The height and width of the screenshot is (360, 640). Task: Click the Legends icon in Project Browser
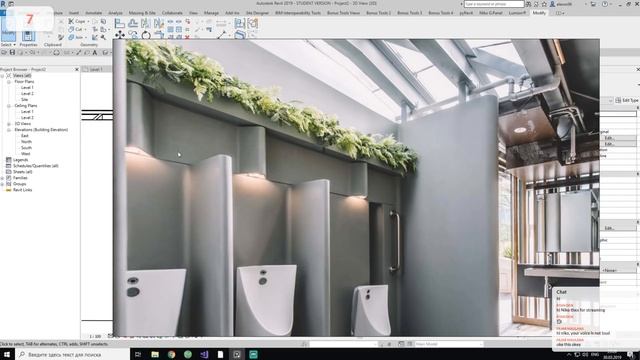[9, 160]
